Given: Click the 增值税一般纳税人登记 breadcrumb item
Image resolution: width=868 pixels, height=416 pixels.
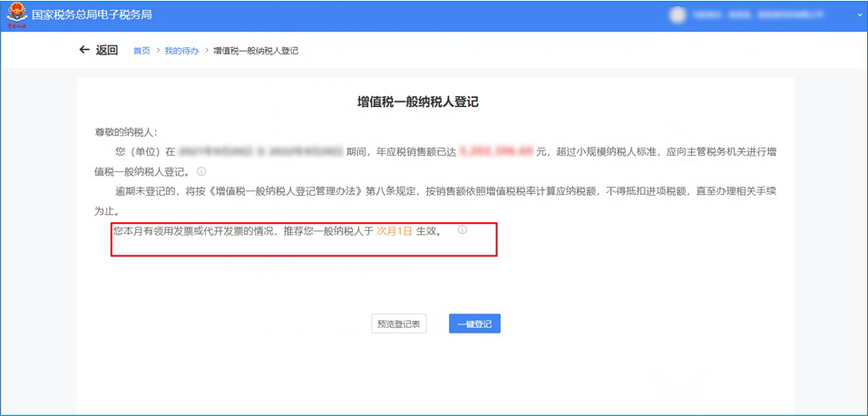Looking at the screenshot, I should click(256, 51).
